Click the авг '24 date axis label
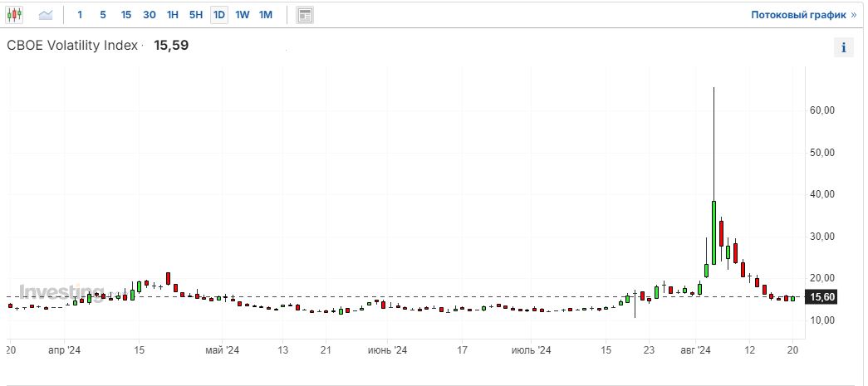The height and width of the screenshot is (386, 868). click(698, 350)
